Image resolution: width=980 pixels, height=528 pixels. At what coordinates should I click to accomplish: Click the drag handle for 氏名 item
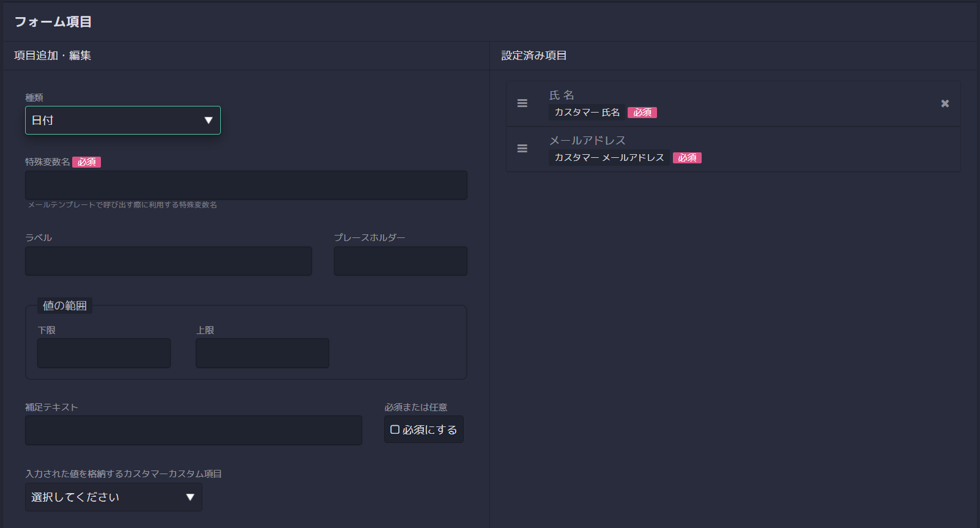(522, 103)
